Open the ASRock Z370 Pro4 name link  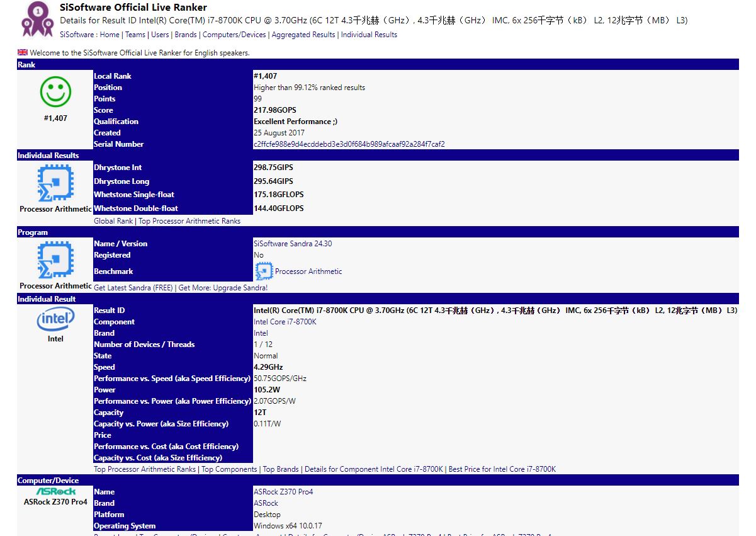tap(283, 492)
